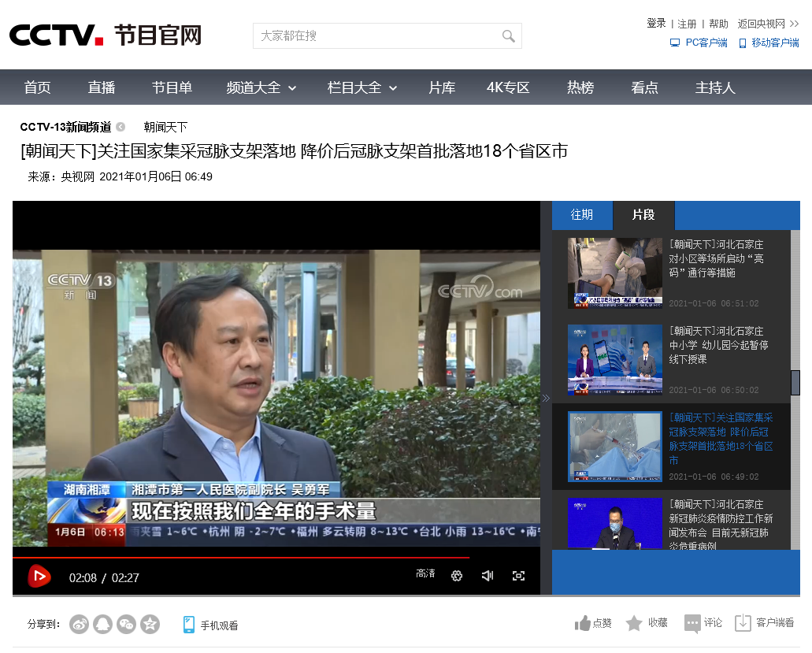812x653 pixels.
Task: Open thumbnail of 中小学幼儿园暂停线下授课 clip
Action: [614, 360]
